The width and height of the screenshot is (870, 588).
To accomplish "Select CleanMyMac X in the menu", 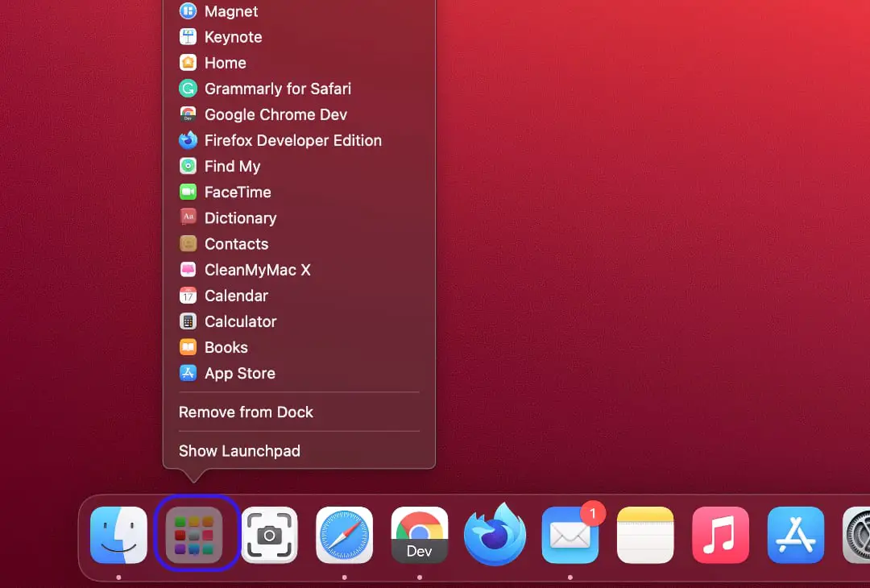I will coord(257,270).
